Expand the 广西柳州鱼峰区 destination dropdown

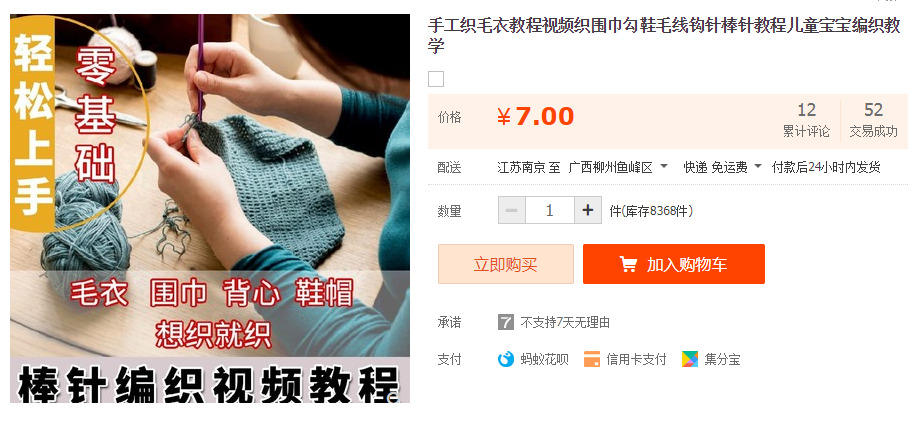(618, 168)
